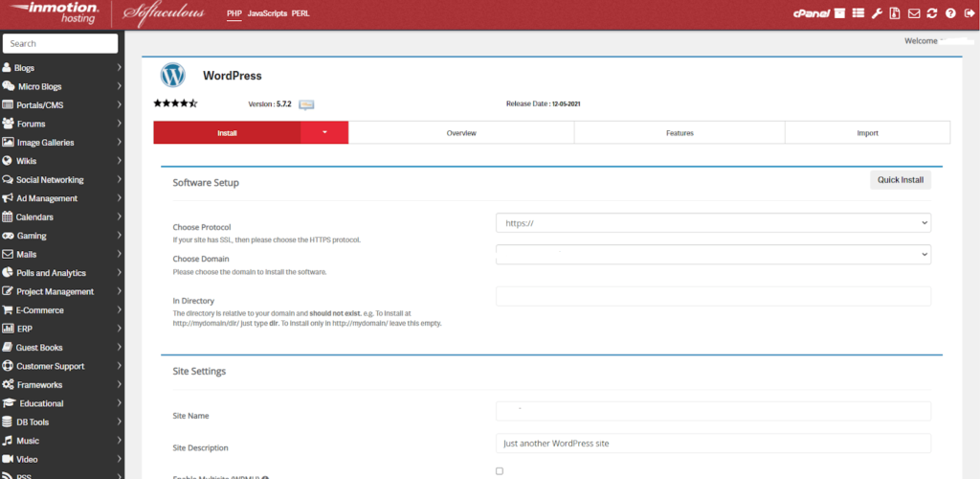Viewport: 980px width, 479px height.
Task: Open the wrench settings icon
Action: [877, 13]
